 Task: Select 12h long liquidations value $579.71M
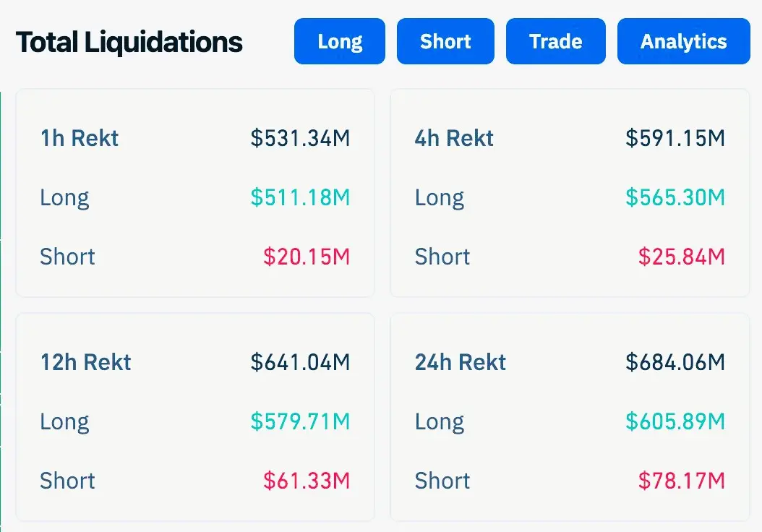coord(300,421)
